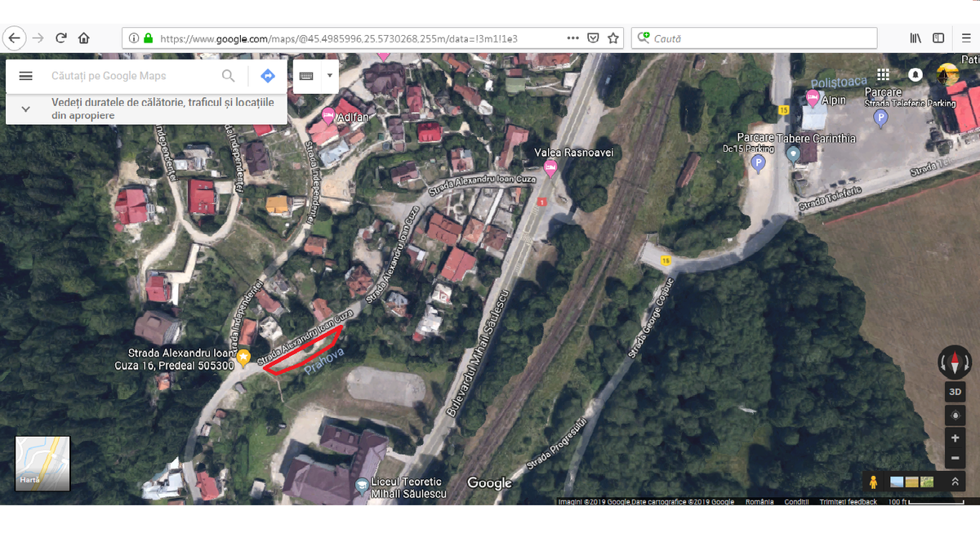This screenshot has width=980, height=551.
Task: Switch to Hartă map view thumbnail
Action: pyautogui.click(x=42, y=464)
